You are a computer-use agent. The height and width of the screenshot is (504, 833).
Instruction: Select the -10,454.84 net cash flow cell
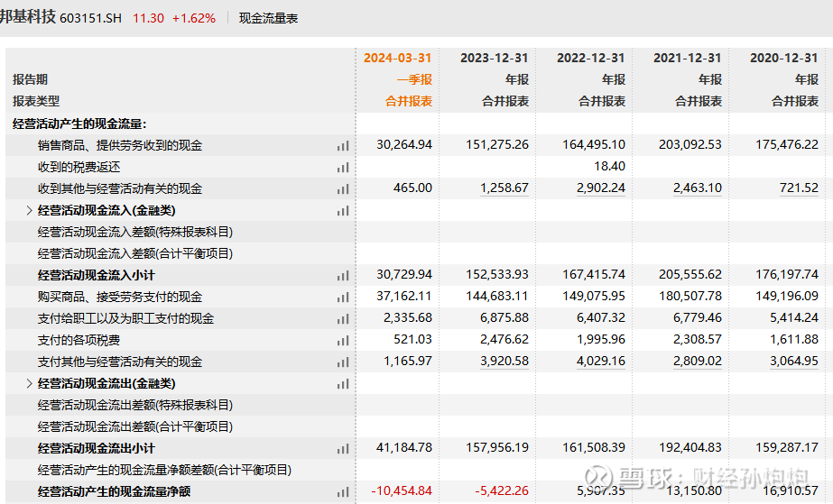(402, 491)
